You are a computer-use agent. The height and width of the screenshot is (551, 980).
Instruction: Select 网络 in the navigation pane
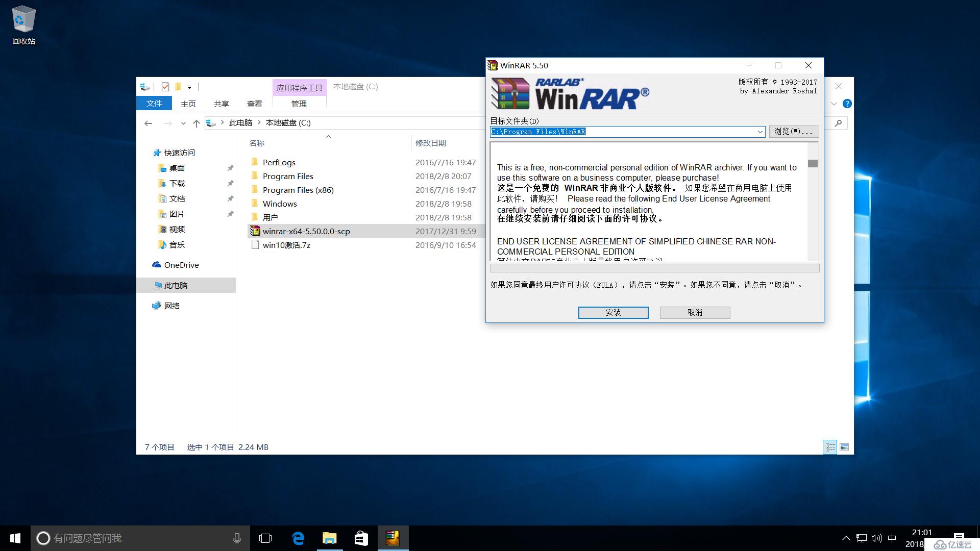(x=171, y=306)
